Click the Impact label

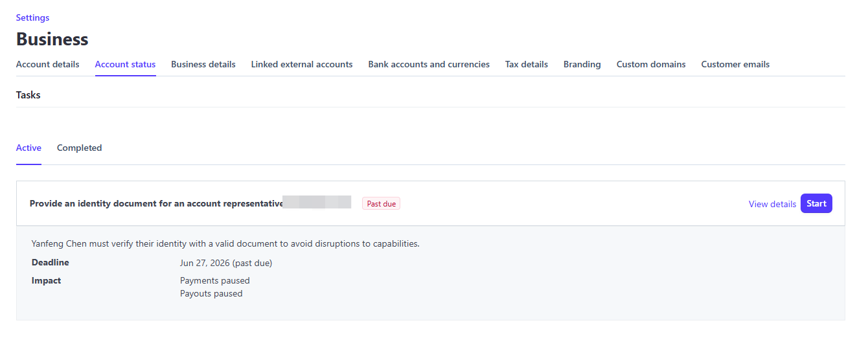(47, 281)
